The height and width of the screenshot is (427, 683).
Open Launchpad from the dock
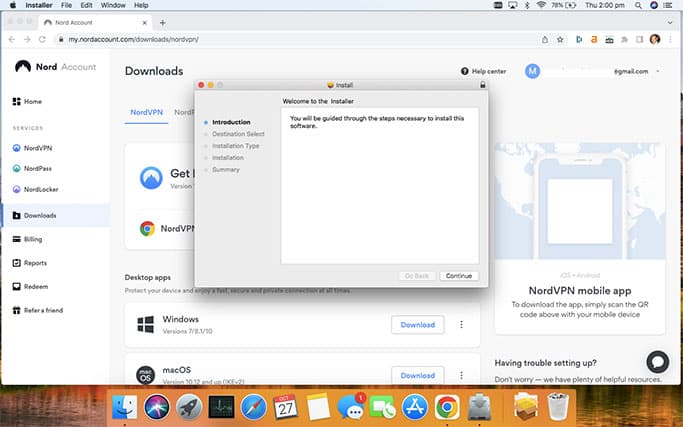(x=189, y=407)
